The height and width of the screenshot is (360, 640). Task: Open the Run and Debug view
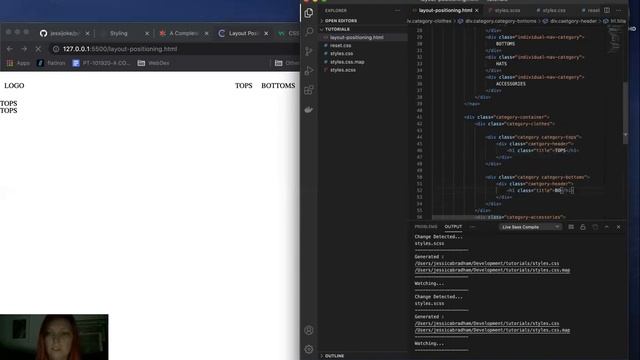coord(309,71)
